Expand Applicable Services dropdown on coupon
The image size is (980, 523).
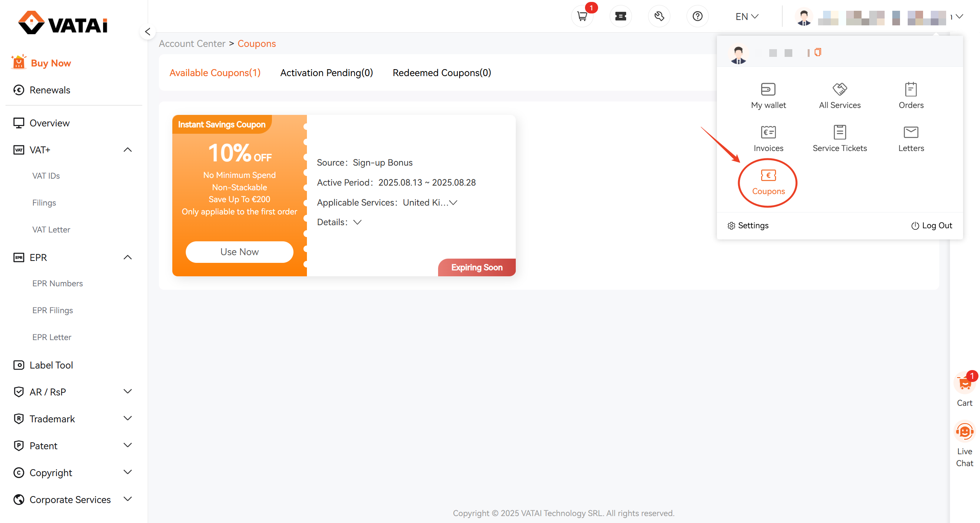click(x=453, y=203)
